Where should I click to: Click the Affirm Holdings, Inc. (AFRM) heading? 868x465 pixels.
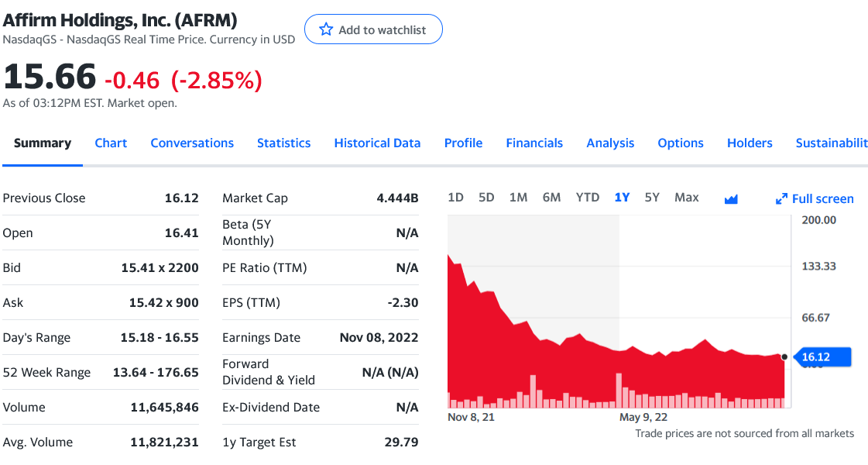pyautogui.click(x=120, y=20)
